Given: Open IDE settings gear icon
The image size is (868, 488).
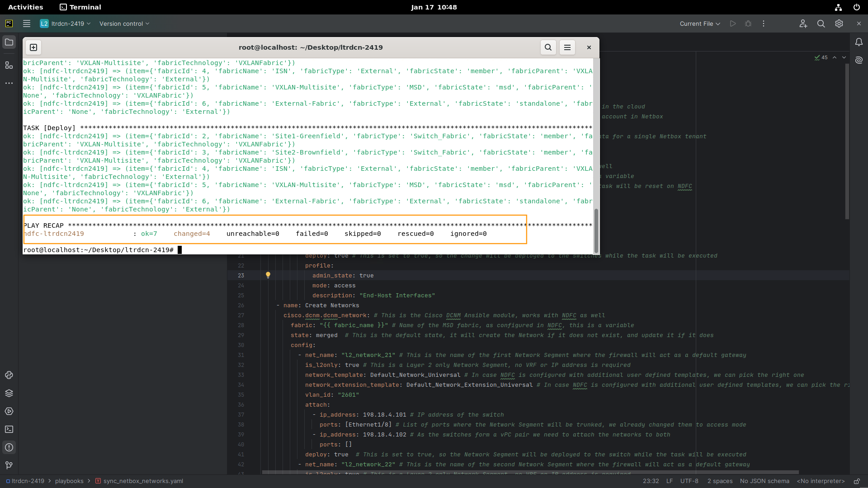Looking at the screenshot, I should 839,23.
